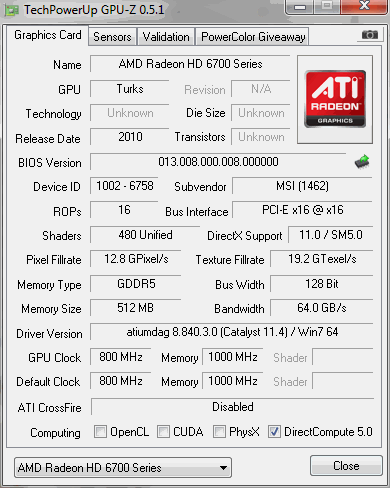Image resolution: width=390 pixels, height=488 pixels.
Task: Click the Texture Fillrate value 19.2 GTexel/s
Action: (322, 259)
